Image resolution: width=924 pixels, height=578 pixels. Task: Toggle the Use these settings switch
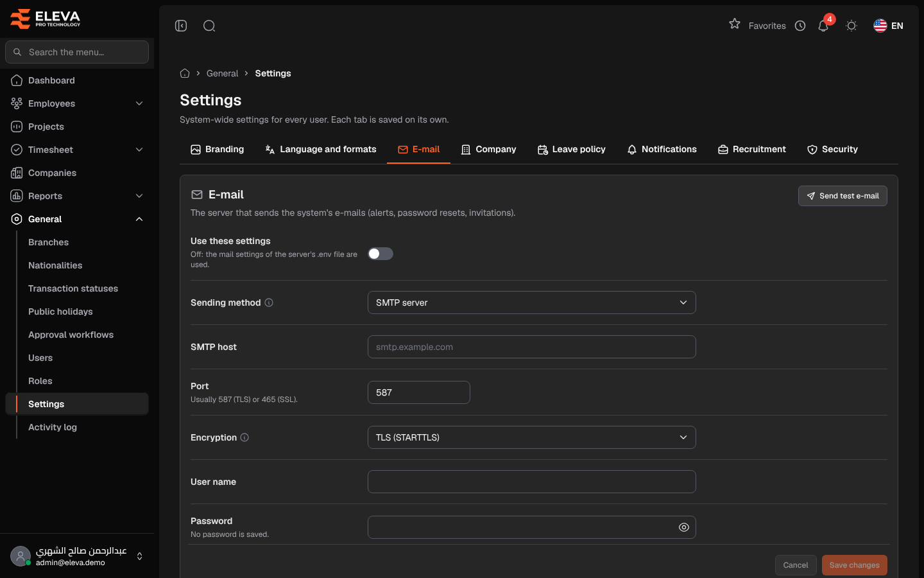(x=381, y=254)
